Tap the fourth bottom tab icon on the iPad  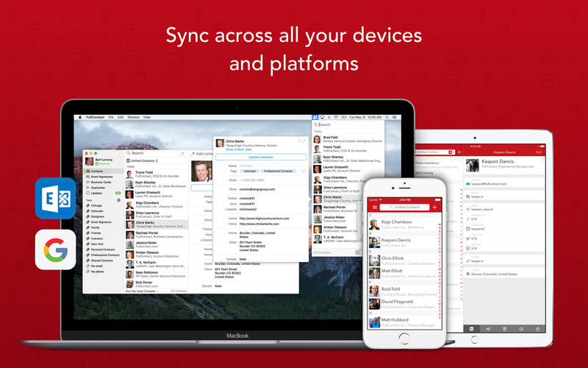pyautogui.click(x=521, y=328)
